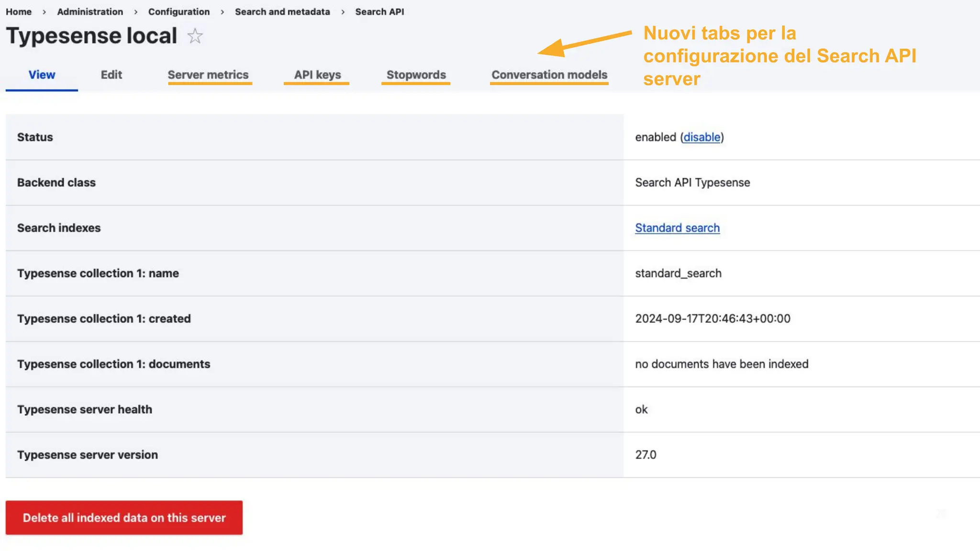The height and width of the screenshot is (551, 980).
Task: Click 'no documents have been indexed' text
Action: point(722,364)
